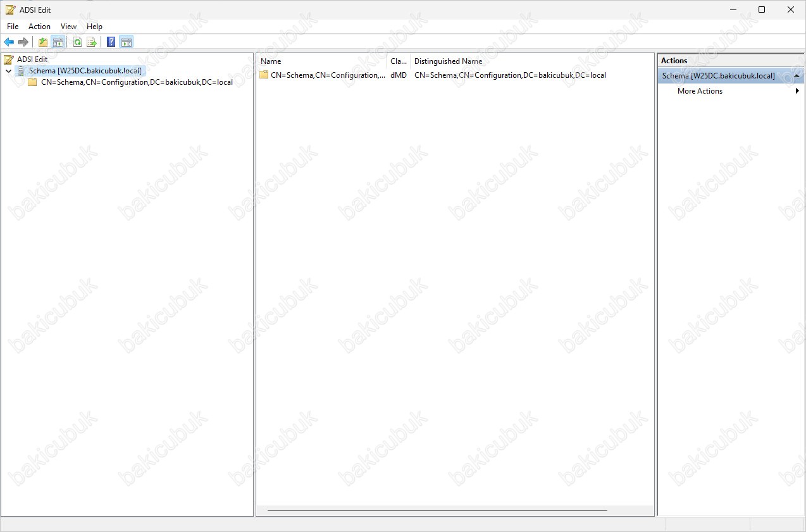The image size is (806, 532).
Task: Collapse the Actions pane Schema section arrow
Action: [x=797, y=76]
